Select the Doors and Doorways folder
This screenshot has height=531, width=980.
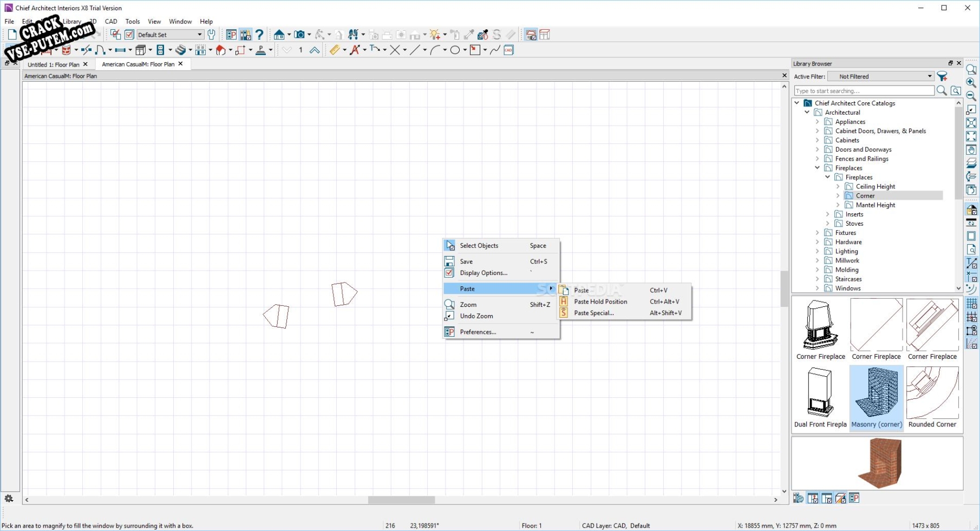click(863, 149)
